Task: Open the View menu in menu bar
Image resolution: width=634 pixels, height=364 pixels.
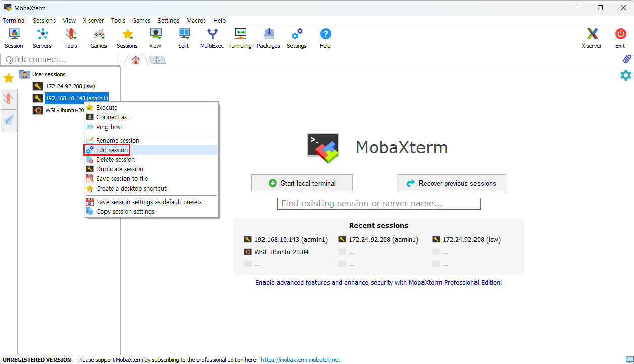Action: point(69,21)
